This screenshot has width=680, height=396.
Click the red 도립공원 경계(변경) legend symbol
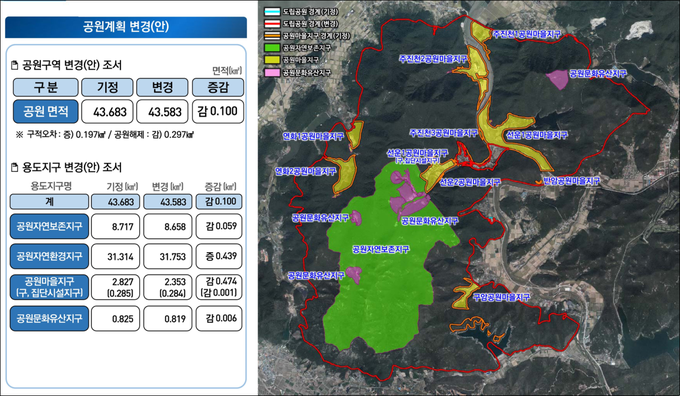pyautogui.click(x=272, y=24)
